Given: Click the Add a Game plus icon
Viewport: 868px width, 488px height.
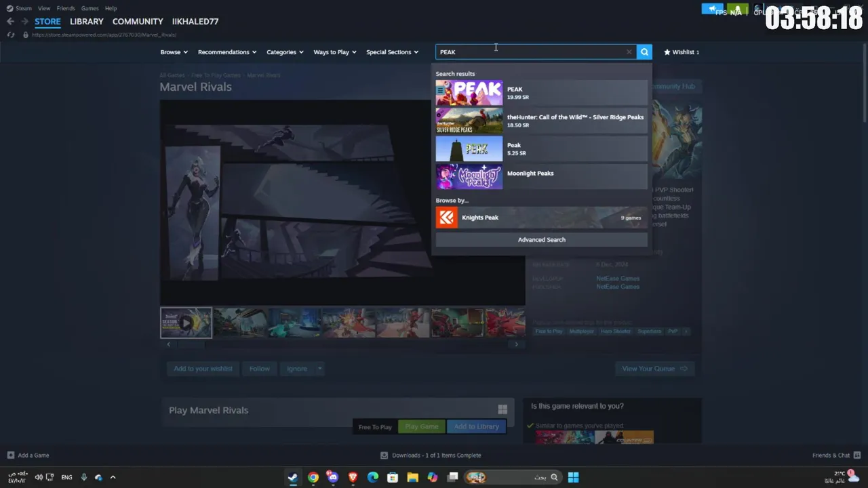Looking at the screenshot, I should 10,455.
